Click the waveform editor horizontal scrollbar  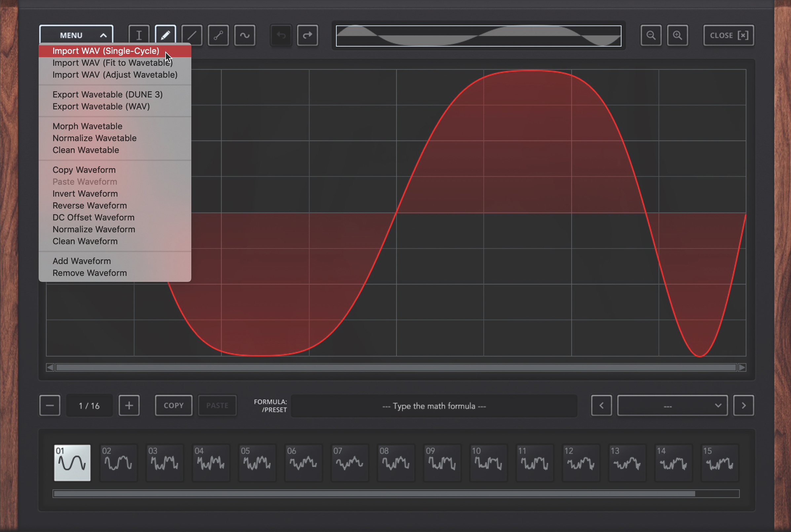pyautogui.click(x=396, y=367)
